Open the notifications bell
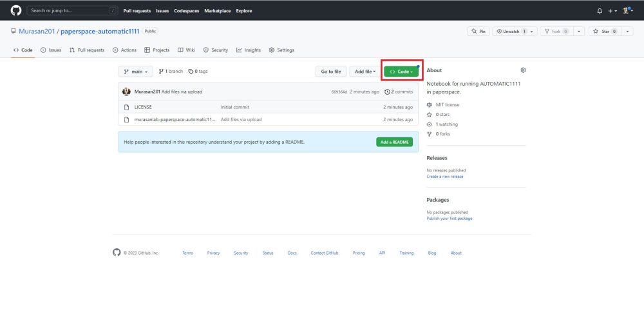Screen dimensions: 644x312 tap(600, 11)
